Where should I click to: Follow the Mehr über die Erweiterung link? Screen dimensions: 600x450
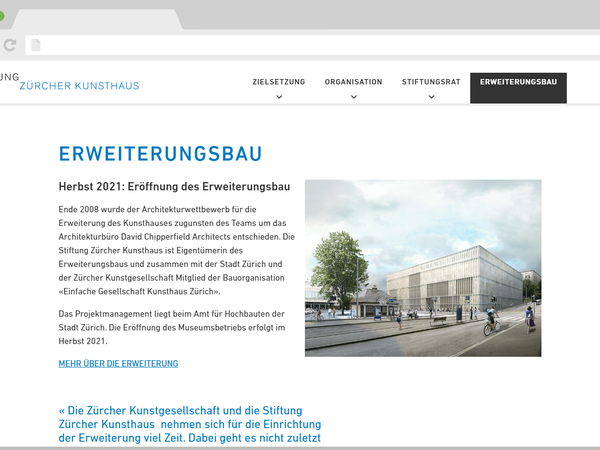click(118, 364)
